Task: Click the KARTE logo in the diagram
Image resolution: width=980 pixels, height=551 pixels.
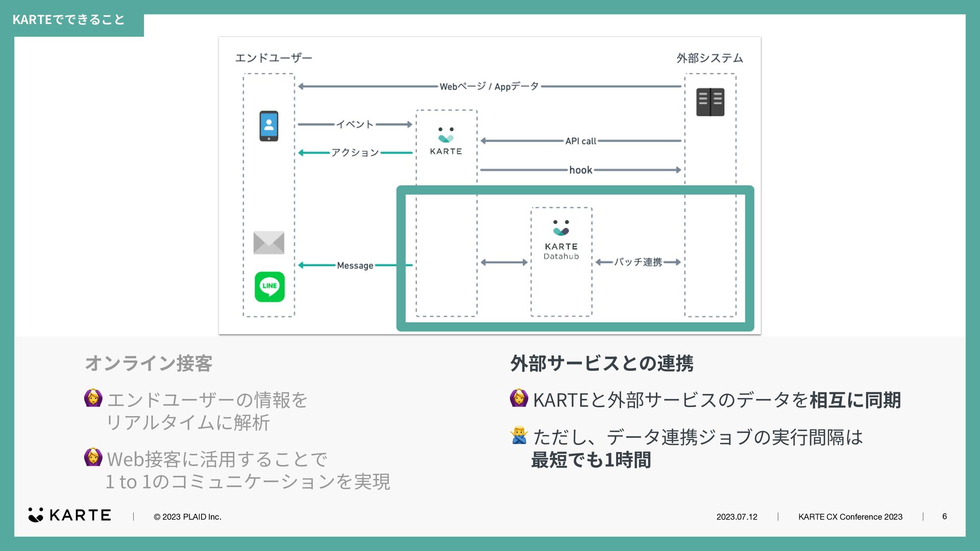Action: coord(446,141)
